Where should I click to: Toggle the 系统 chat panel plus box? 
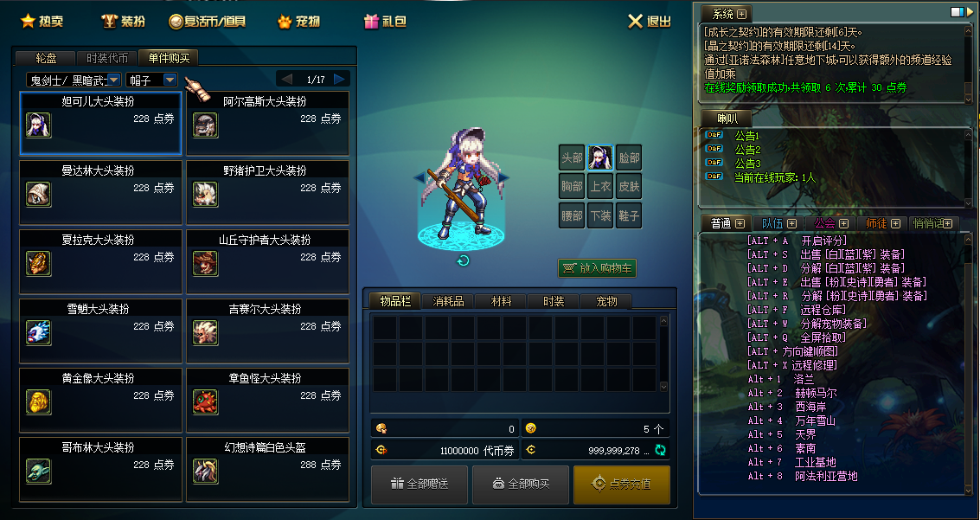[x=741, y=14]
